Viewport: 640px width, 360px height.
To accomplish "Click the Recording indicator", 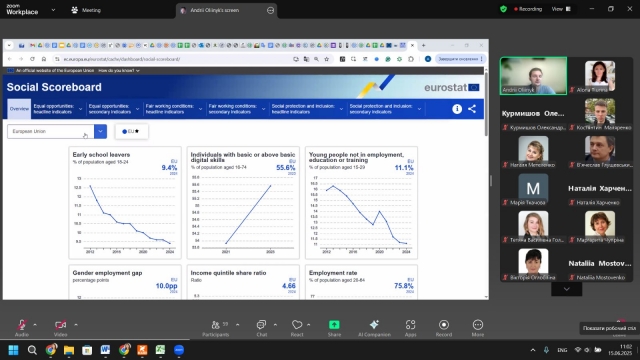I will point(528,9).
